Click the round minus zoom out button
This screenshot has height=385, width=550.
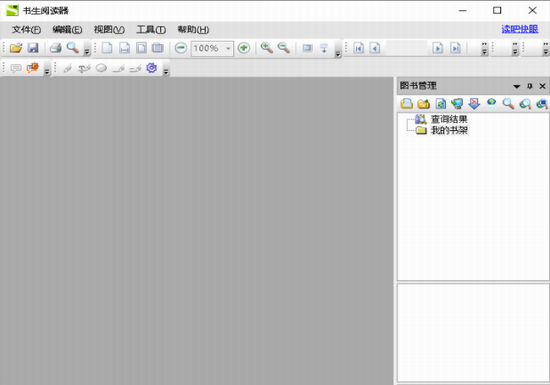click(x=181, y=48)
